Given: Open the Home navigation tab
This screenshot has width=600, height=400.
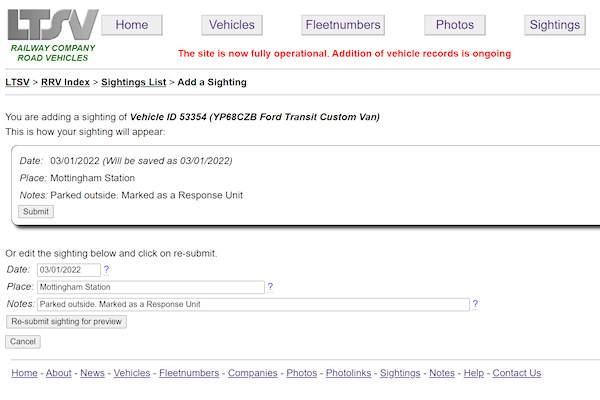Looking at the screenshot, I should (132, 25).
